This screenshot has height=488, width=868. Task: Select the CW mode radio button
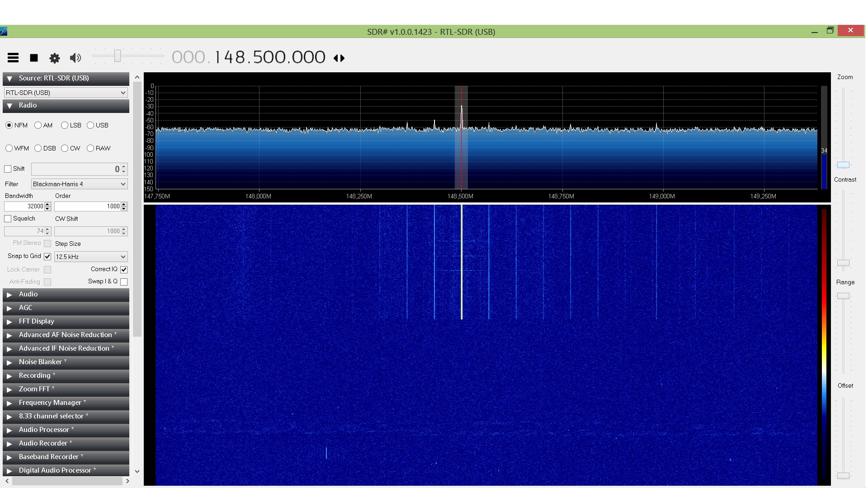click(x=65, y=148)
